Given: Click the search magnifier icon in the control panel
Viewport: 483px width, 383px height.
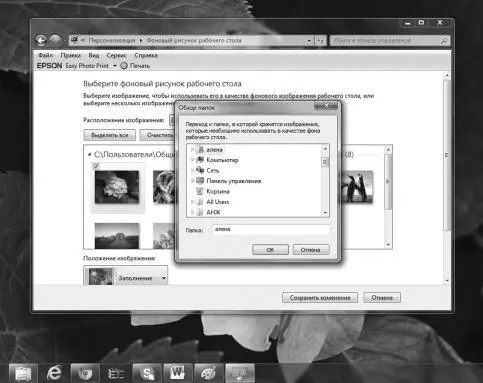Looking at the screenshot, I should tap(444, 41).
